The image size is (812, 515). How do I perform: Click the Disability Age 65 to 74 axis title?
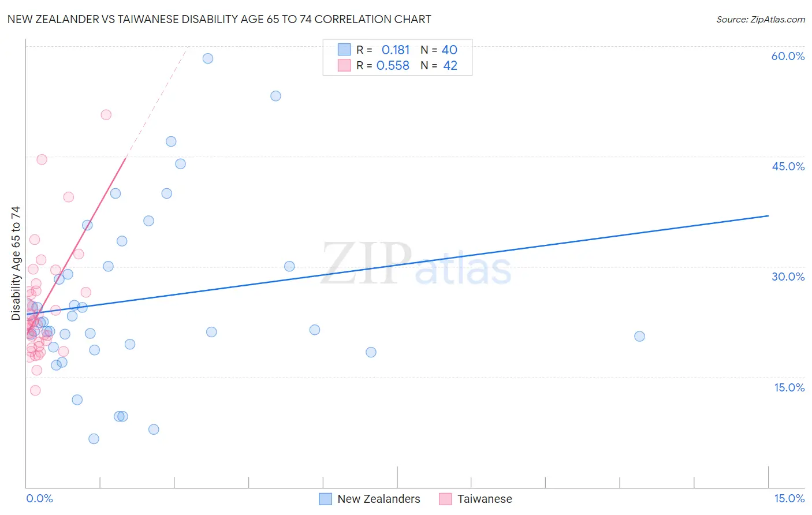click(x=16, y=263)
